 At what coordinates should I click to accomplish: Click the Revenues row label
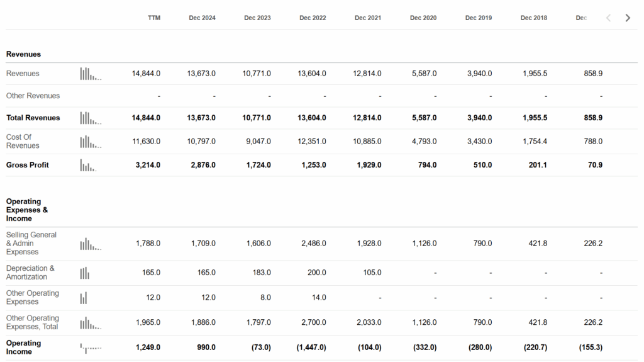[x=23, y=74]
